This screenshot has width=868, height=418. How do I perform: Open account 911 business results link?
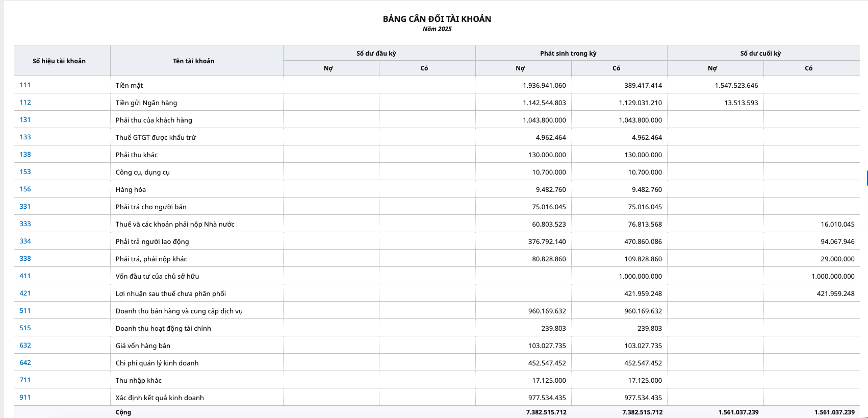point(25,398)
